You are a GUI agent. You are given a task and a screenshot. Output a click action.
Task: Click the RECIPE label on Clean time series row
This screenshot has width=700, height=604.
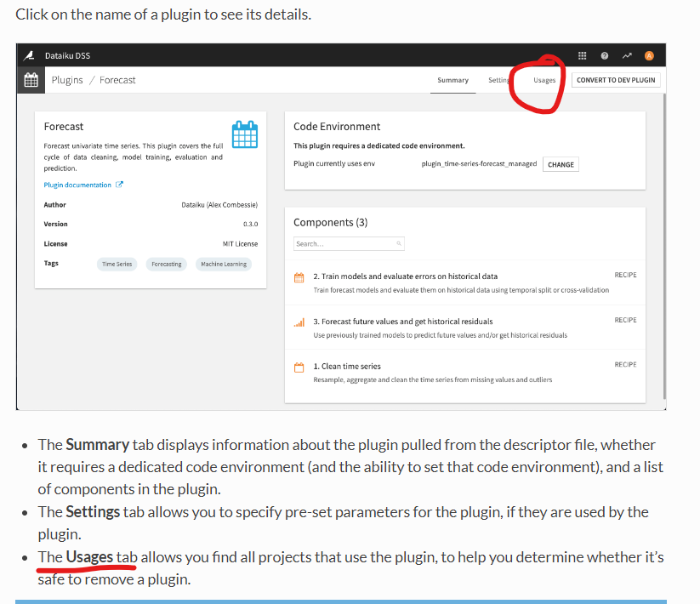pyautogui.click(x=625, y=365)
